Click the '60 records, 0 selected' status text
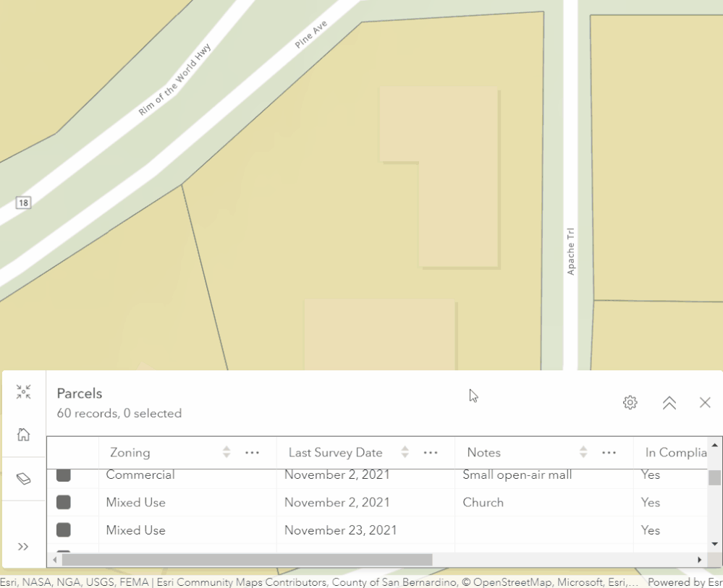 pos(119,414)
